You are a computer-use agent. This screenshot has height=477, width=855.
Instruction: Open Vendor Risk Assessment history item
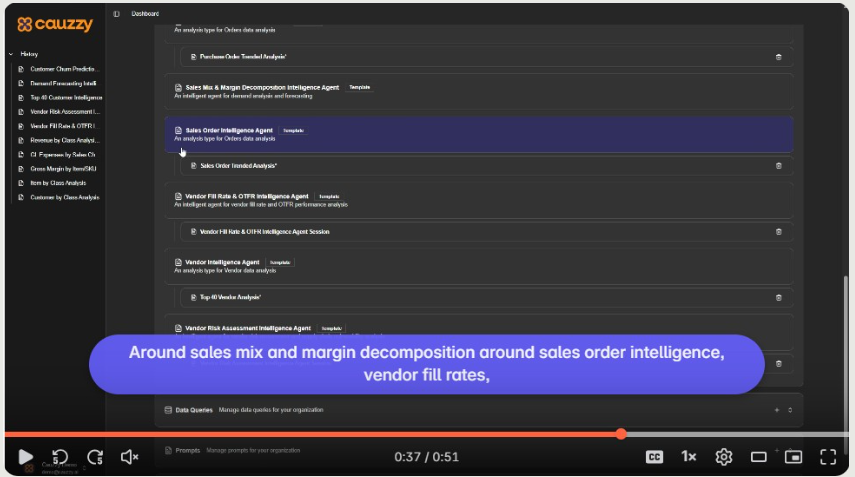[59, 112]
